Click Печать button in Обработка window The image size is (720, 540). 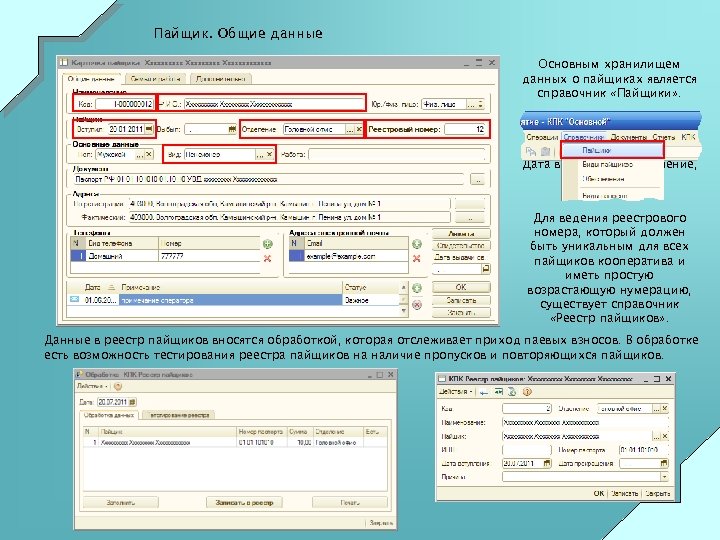pyautogui.click(x=350, y=503)
